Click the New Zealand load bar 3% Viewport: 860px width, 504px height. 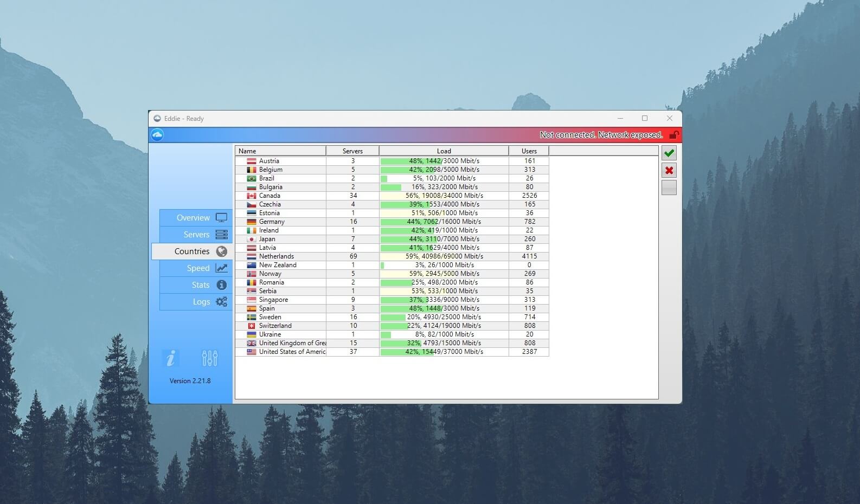[x=444, y=265]
